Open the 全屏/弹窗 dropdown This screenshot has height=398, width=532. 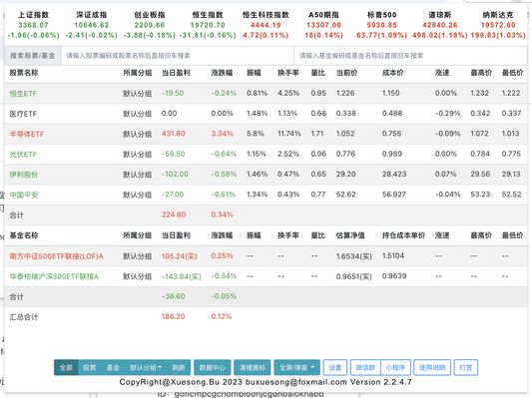pos(296,367)
